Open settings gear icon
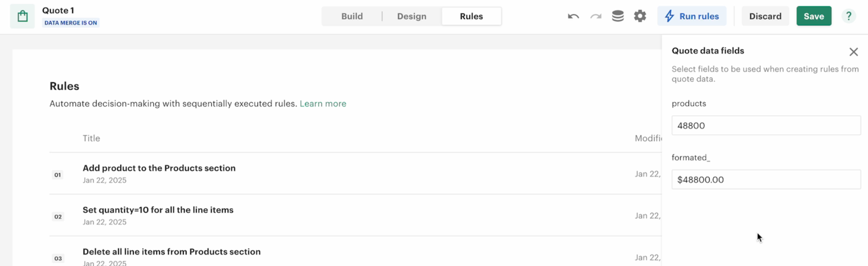 tap(640, 17)
